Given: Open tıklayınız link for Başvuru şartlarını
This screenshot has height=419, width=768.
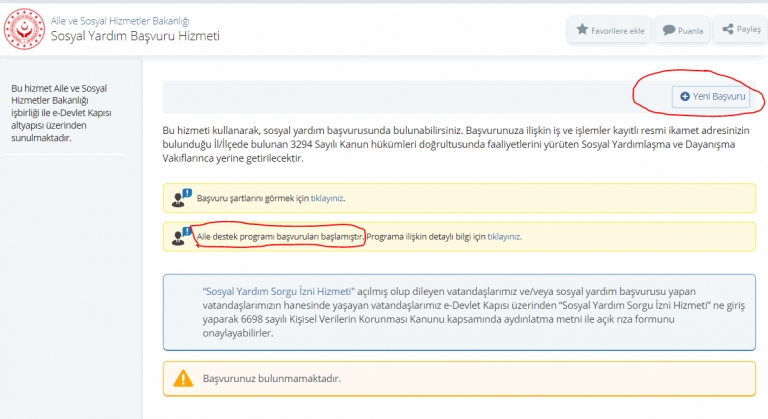Looking at the screenshot, I should click(x=327, y=198).
